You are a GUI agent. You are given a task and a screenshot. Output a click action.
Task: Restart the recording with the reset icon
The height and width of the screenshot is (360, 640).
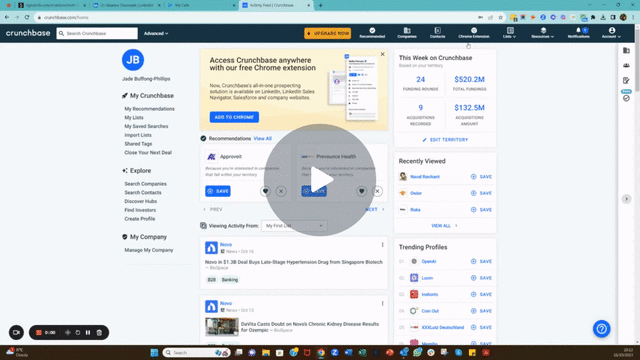pos(78,333)
